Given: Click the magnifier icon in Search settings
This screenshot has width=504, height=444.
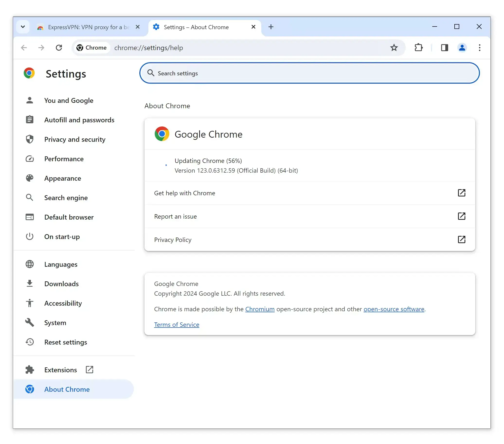Looking at the screenshot, I should (x=151, y=73).
